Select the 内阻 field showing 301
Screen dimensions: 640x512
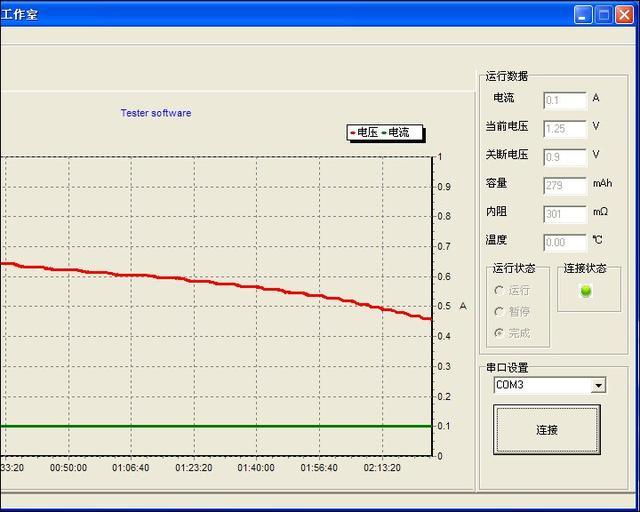coord(564,214)
